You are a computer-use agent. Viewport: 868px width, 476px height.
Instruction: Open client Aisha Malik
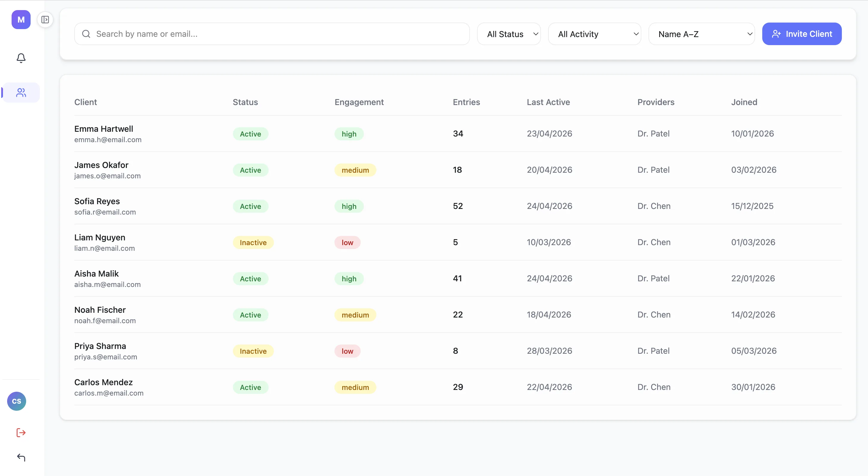pos(96,274)
